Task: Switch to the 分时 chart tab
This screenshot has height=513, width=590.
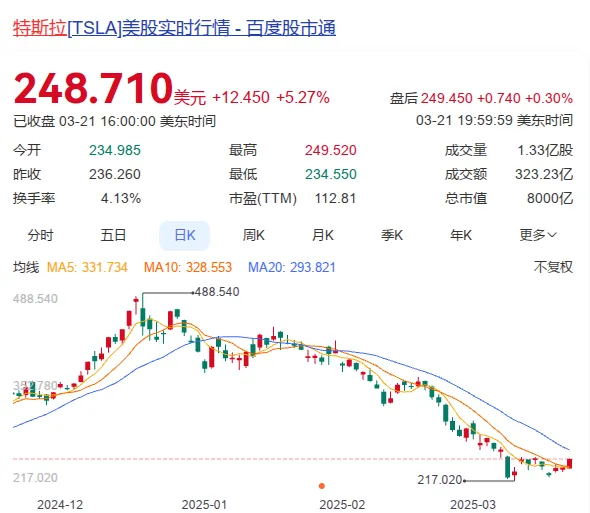Action: click(x=40, y=236)
